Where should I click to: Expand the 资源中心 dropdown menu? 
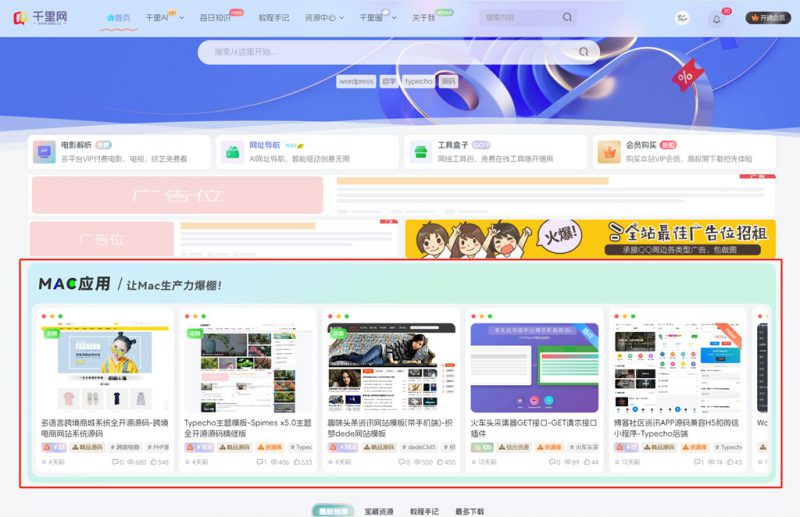coord(324,18)
